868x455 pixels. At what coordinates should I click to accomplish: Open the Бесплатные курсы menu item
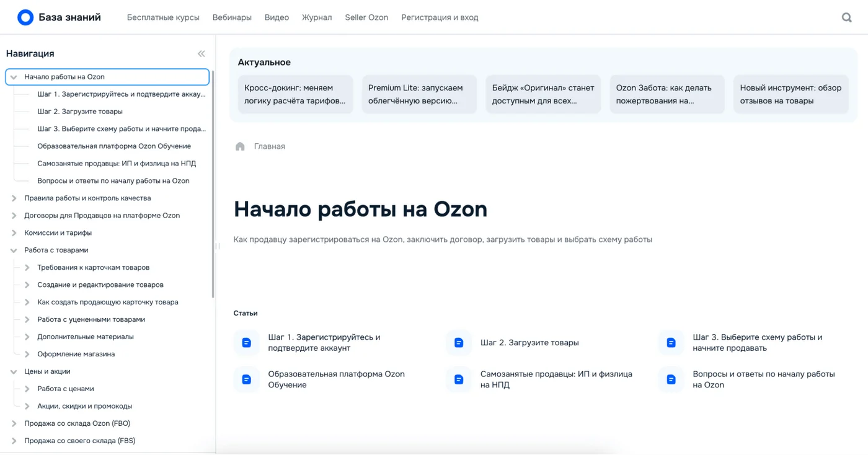[x=163, y=17]
